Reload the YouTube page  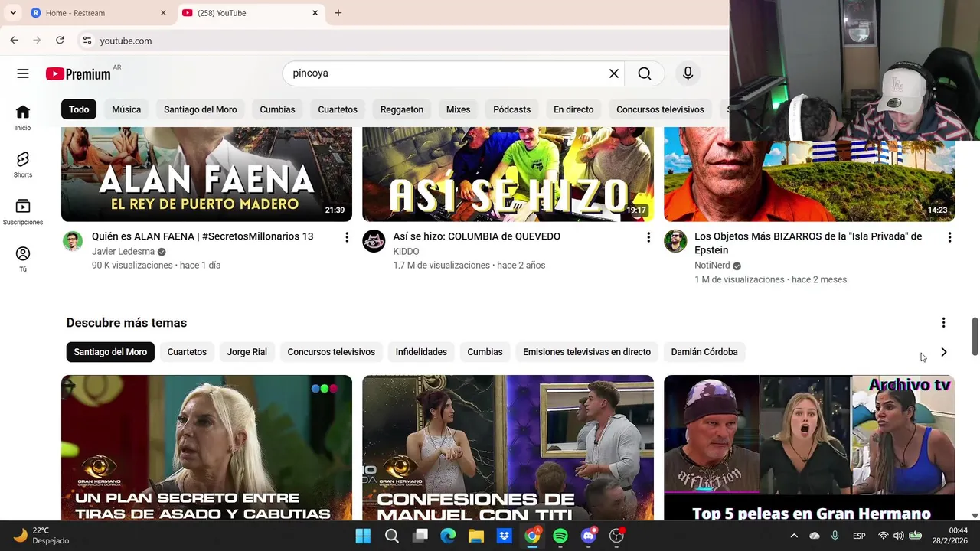pyautogui.click(x=60, y=41)
